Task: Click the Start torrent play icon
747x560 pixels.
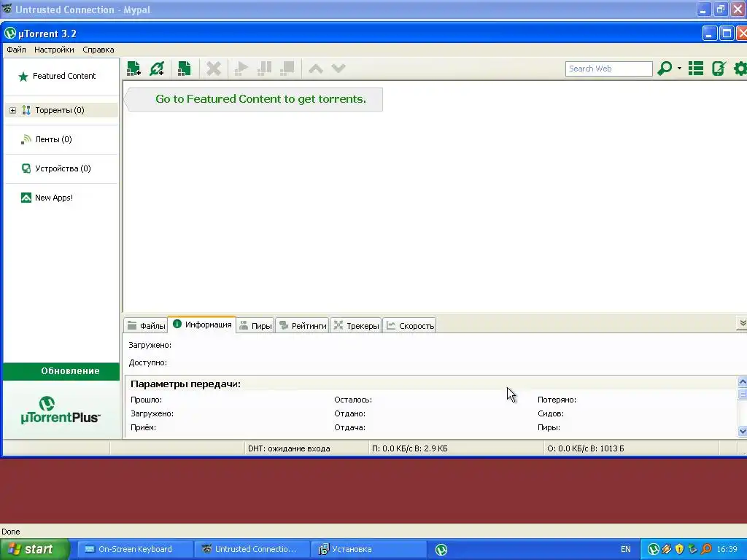Action: click(241, 69)
